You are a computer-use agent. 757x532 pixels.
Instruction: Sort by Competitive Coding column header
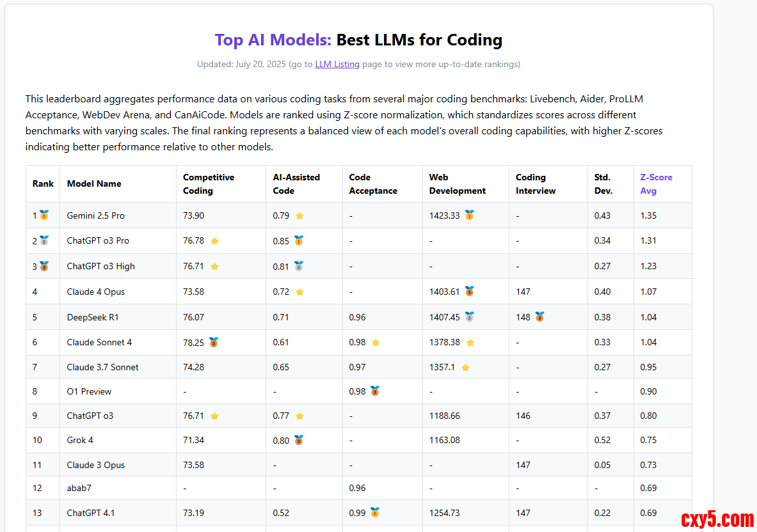click(x=209, y=184)
